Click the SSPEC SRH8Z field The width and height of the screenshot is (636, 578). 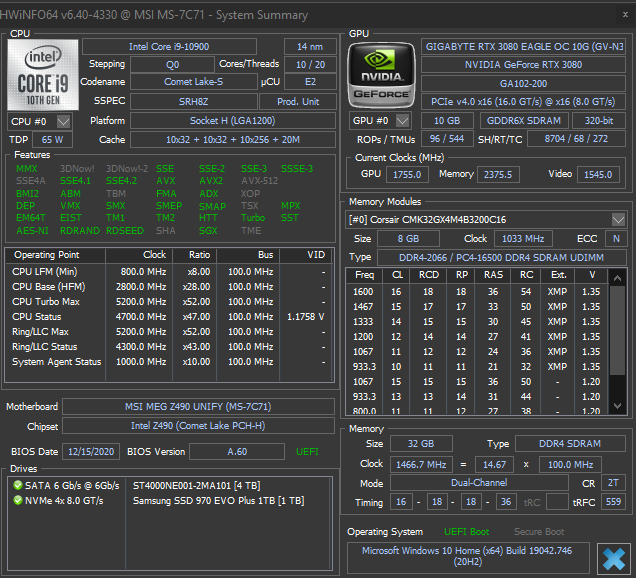(193, 101)
